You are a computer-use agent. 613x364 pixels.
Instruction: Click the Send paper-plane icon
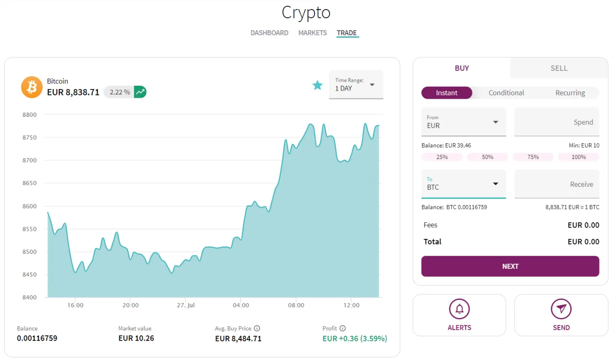coord(561,309)
